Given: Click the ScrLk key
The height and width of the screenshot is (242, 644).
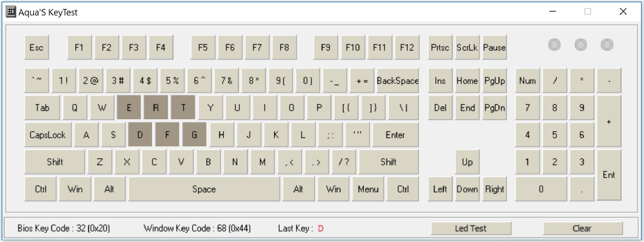Looking at the screenshot, I should (467, 47).
